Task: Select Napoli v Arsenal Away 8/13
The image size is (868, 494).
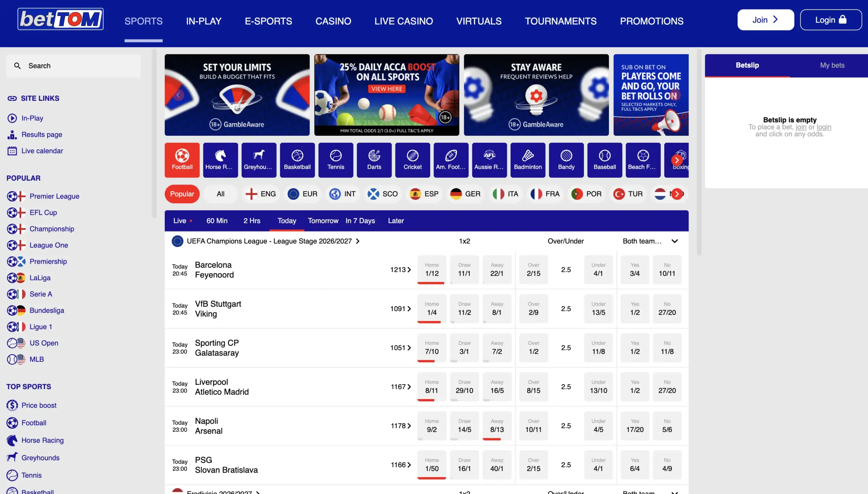Action: [497, 426]
